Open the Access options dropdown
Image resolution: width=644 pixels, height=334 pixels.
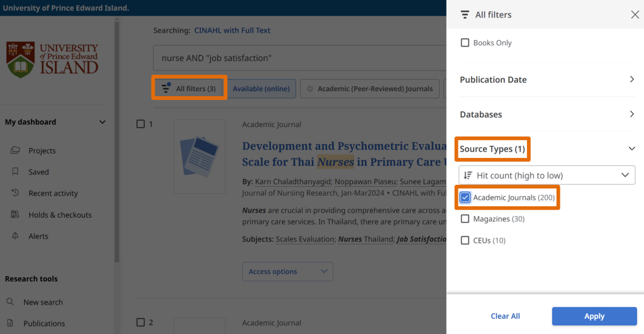point(287,272)
